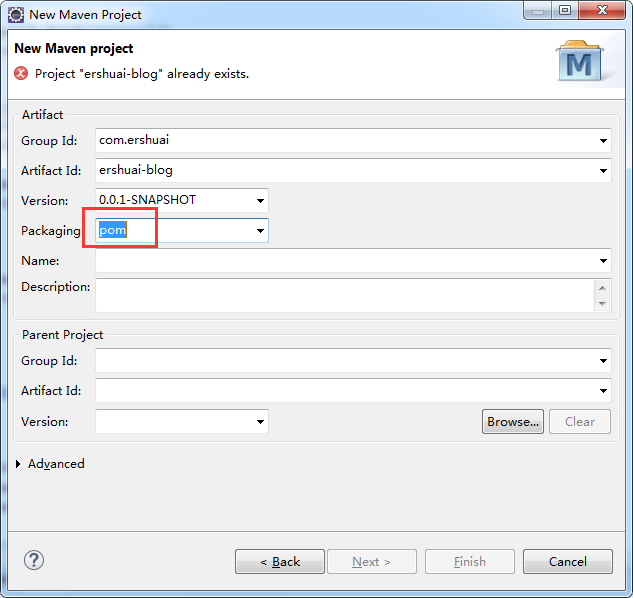
Task: Click the Browse... button
Action: (x=513, y=422)
